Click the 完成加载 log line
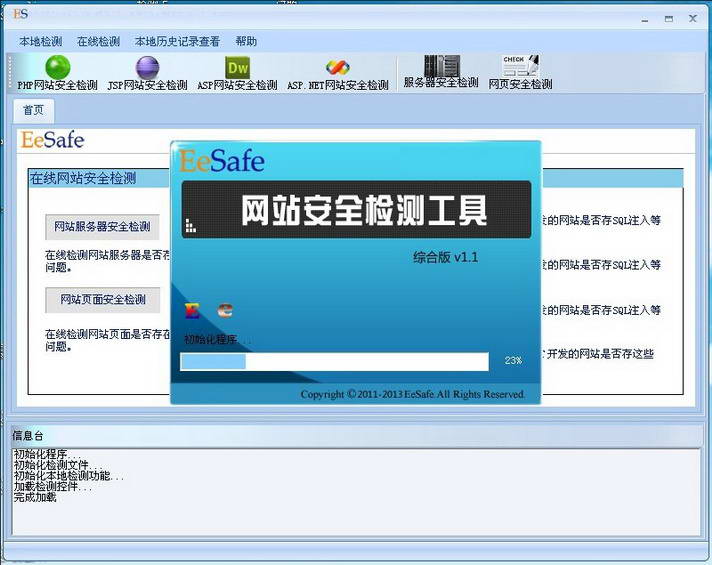 point(35,497)
